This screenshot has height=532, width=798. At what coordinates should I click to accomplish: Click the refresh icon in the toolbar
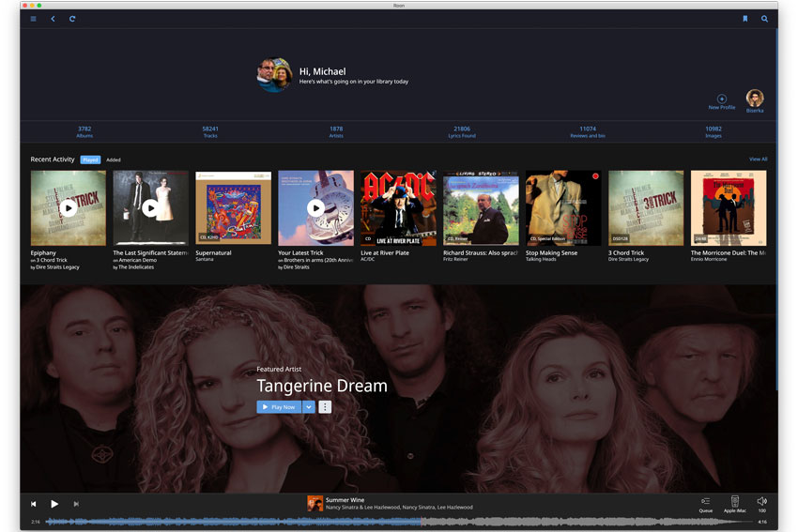pyautogui.click(x=72, y=19)
